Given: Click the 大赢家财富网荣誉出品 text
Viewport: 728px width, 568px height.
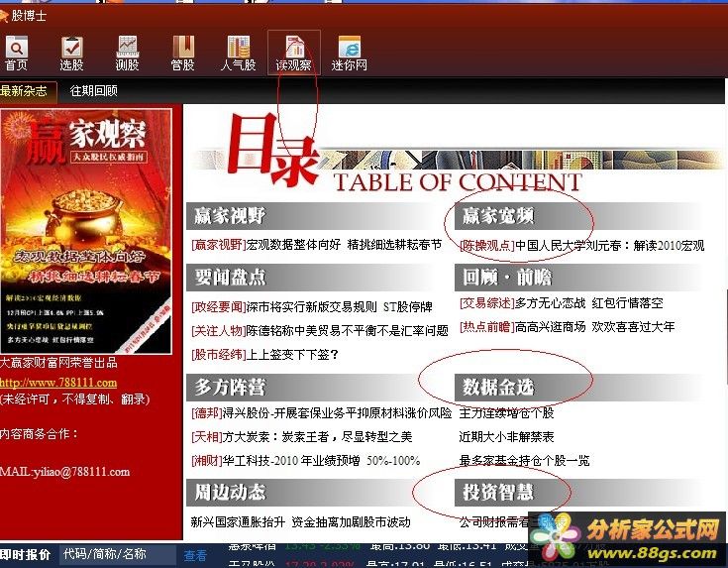Looking at the screenshot, I should click(x=58, y=363).
